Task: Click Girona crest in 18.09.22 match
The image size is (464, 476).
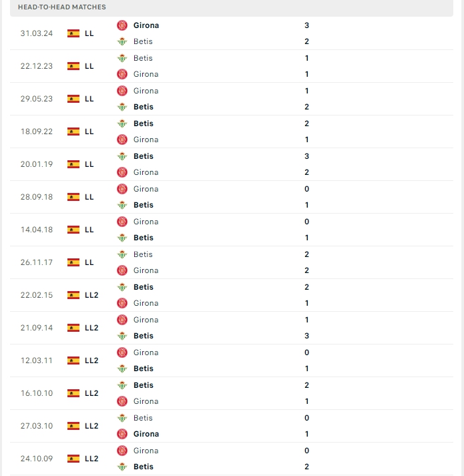Action: 122,140
